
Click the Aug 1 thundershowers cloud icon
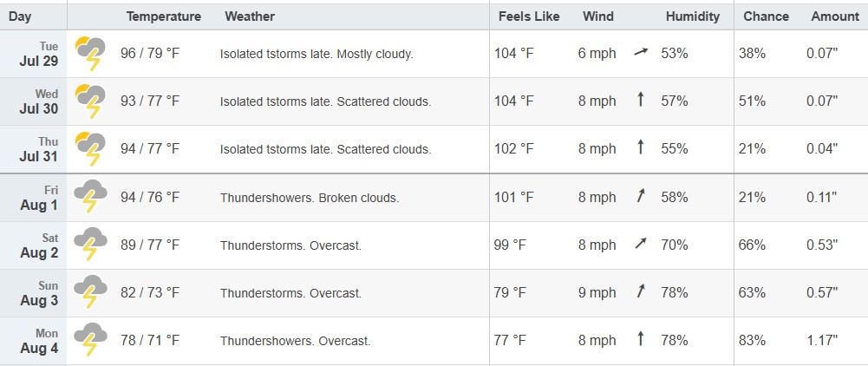[90, 197]
